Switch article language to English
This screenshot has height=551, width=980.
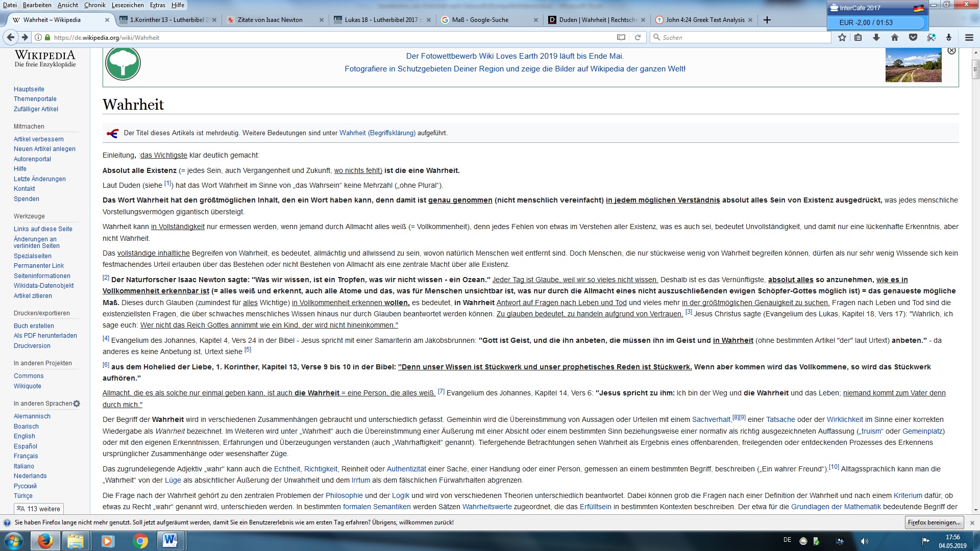(x=24, y=436)
